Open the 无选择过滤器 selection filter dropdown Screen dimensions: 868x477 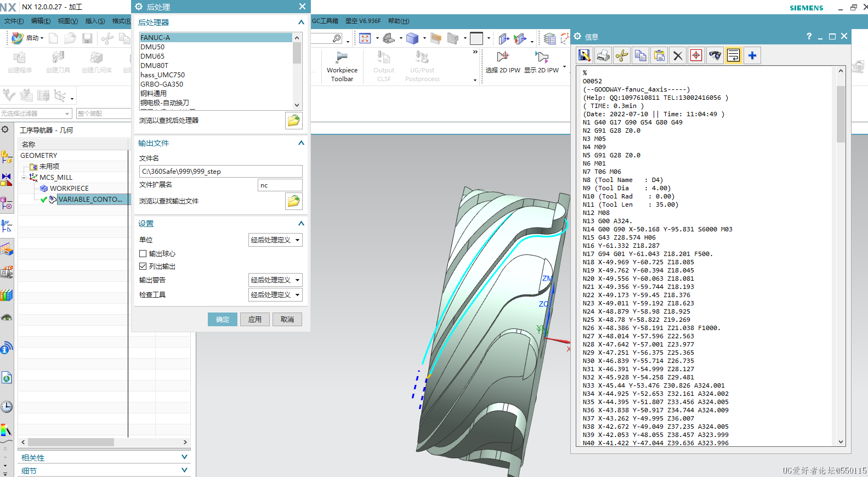coord(36,113)
